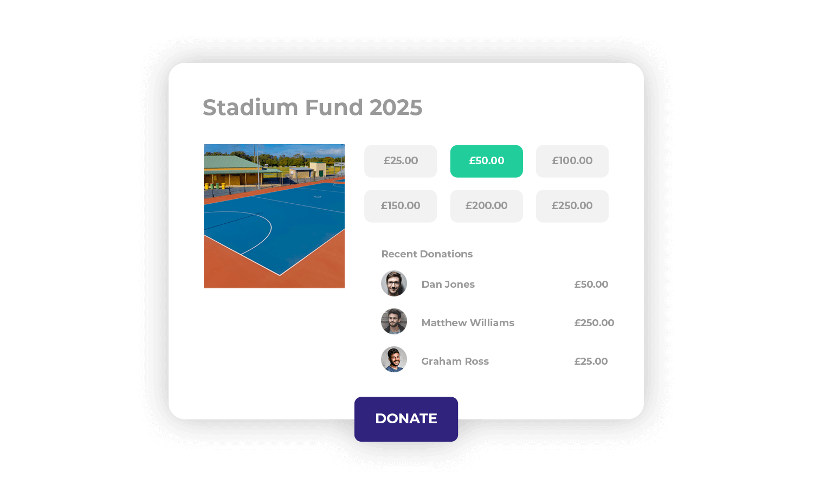Pick the £150.00 donation amount
813x504 pixels.
pyautogui.click(x=401, y=206)
